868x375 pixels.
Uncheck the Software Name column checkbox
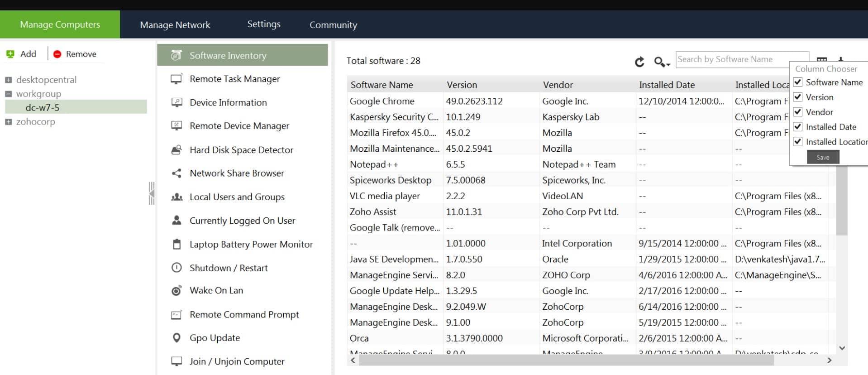[x=798, y=82]
